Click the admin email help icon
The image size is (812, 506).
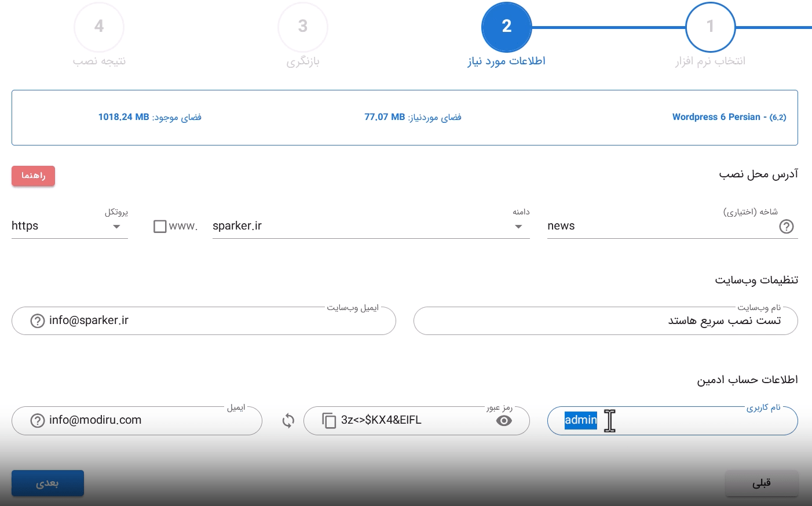(37, 421)
